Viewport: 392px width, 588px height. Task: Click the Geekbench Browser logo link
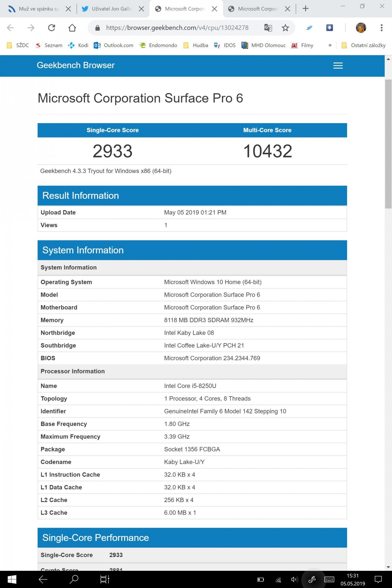coord(76,65)
